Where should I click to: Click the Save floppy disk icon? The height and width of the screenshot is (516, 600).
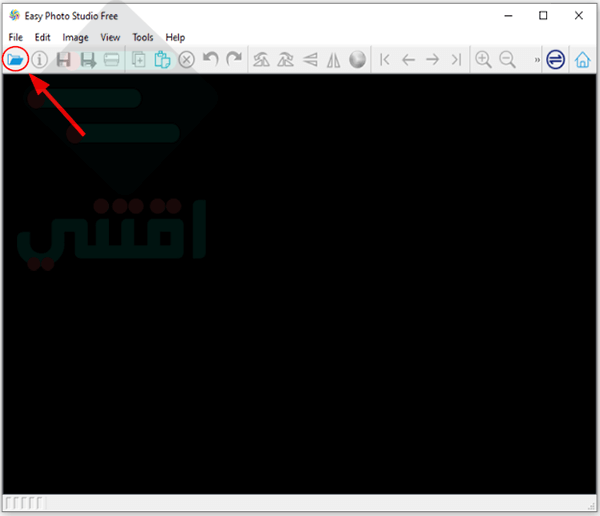coord(64,60)
